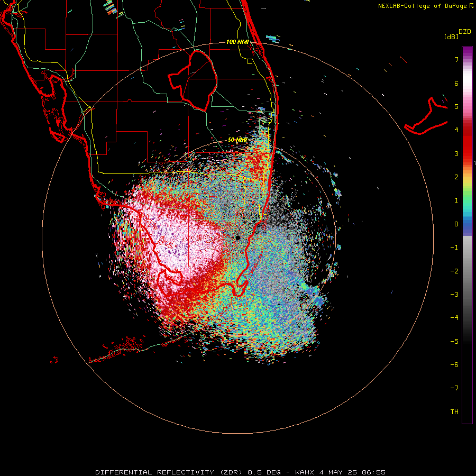
Task: Click the -3 value on the color scale
Action: (x=454, y=295)
